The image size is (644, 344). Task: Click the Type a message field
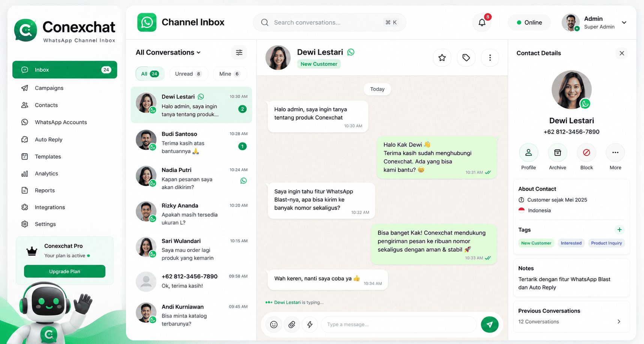399,324
